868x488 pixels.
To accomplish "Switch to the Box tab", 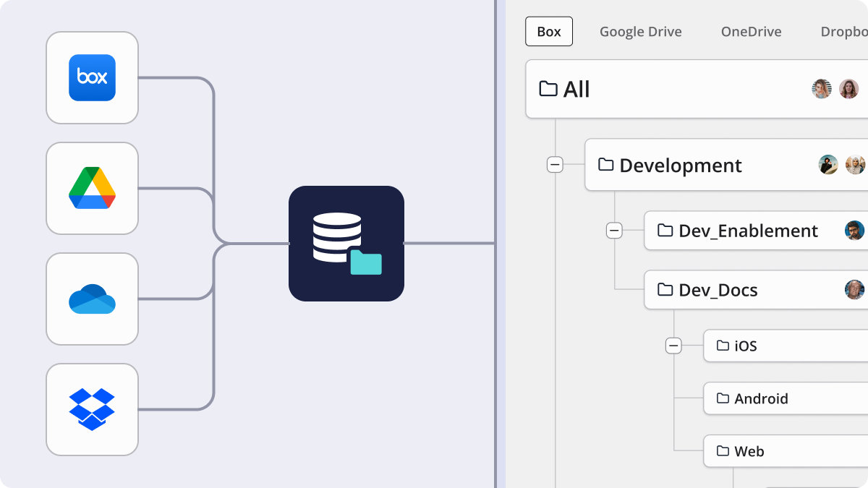I will [549, 32].
